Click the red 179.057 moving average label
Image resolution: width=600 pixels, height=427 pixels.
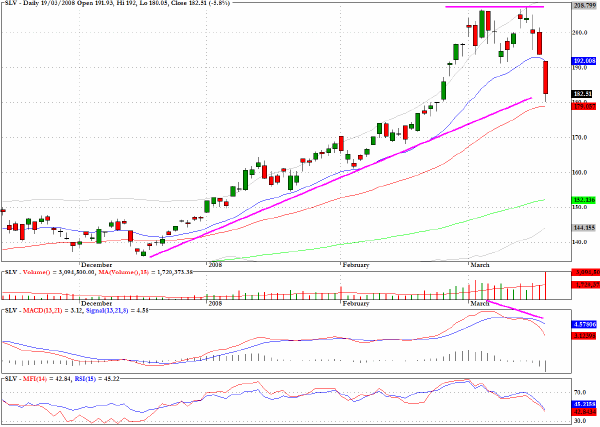coord(584,106)
